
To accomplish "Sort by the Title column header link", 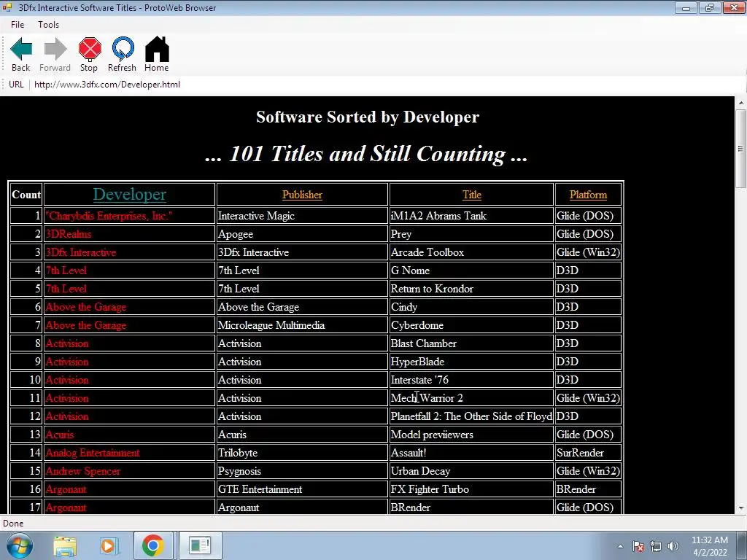I will tap(472, 195).
